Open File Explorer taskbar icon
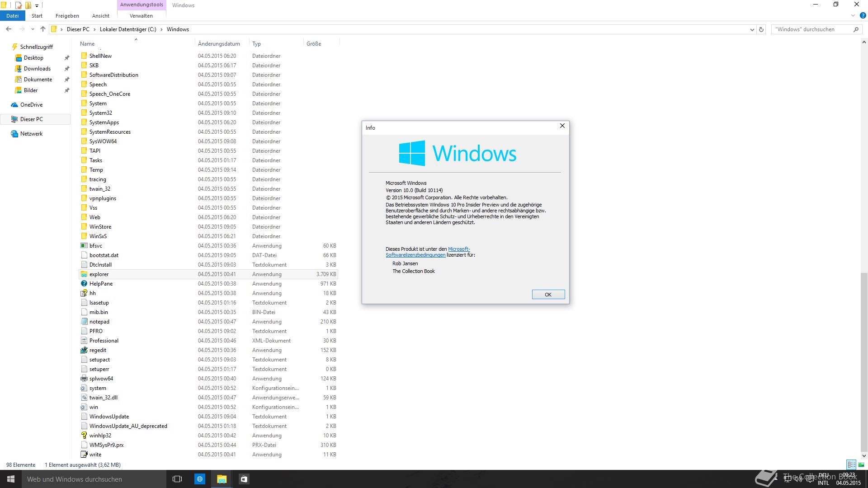The image size is (868, 488). 222,479
